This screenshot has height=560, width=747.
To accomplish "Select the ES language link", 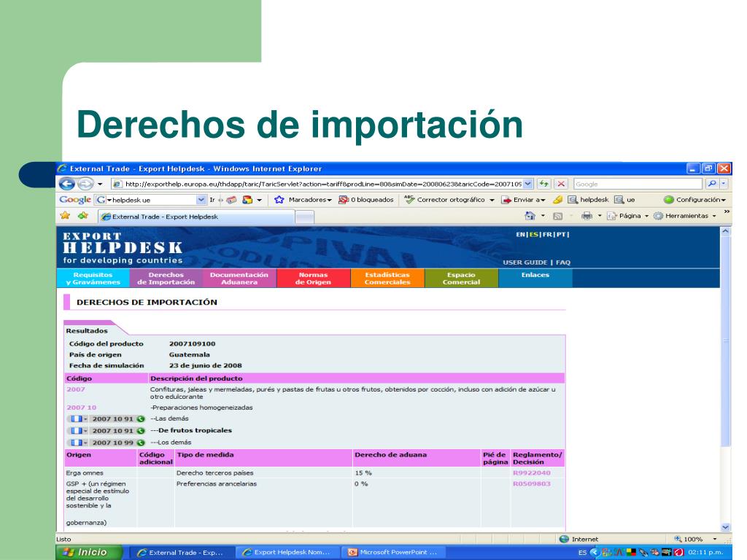I will 533,234.
